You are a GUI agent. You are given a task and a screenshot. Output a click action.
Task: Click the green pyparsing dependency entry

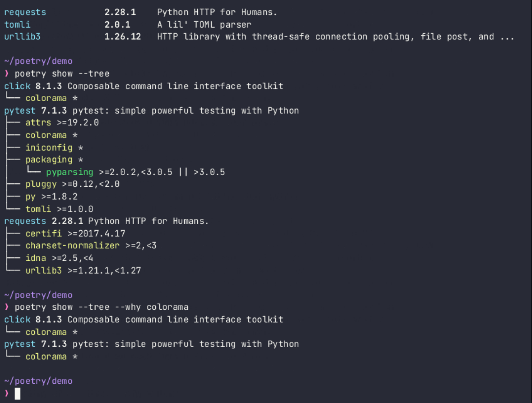pyautogui.click(x=70, y=172)
